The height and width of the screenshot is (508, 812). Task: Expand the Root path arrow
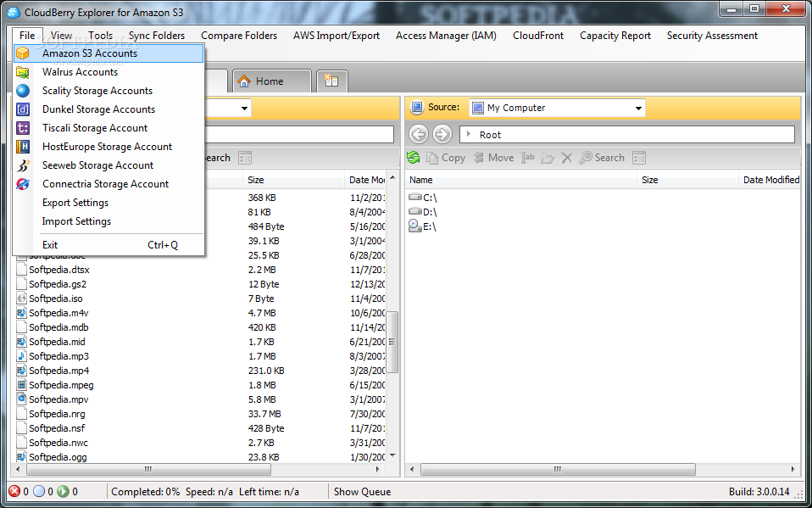point(469,135)
